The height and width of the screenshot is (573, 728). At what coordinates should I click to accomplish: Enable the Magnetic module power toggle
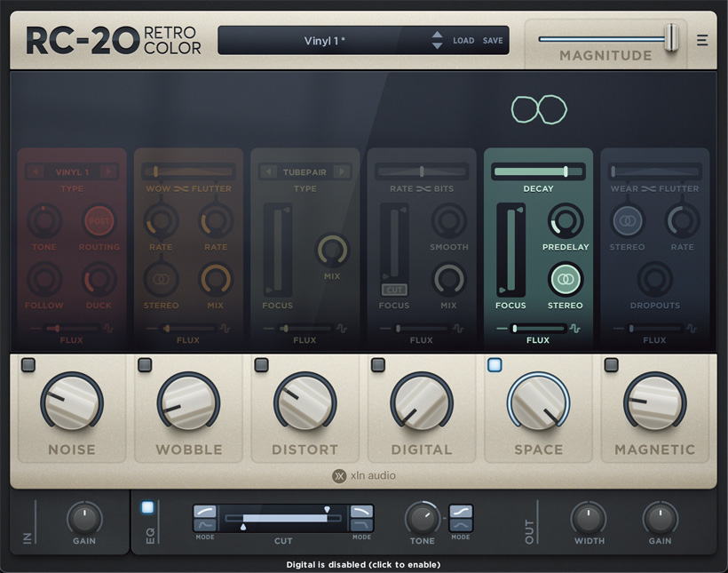(x=611, y=365)
